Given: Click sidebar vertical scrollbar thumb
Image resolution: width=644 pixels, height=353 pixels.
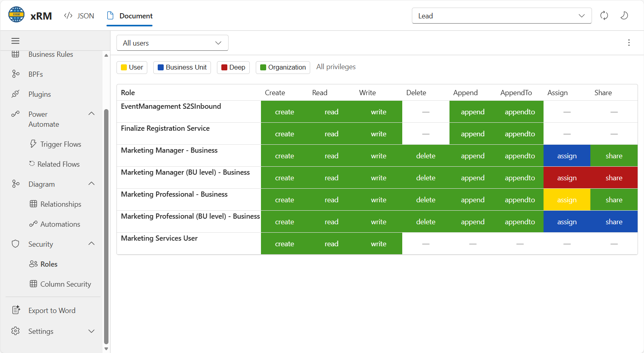Looking at the screenshot, I should point(106,226).
